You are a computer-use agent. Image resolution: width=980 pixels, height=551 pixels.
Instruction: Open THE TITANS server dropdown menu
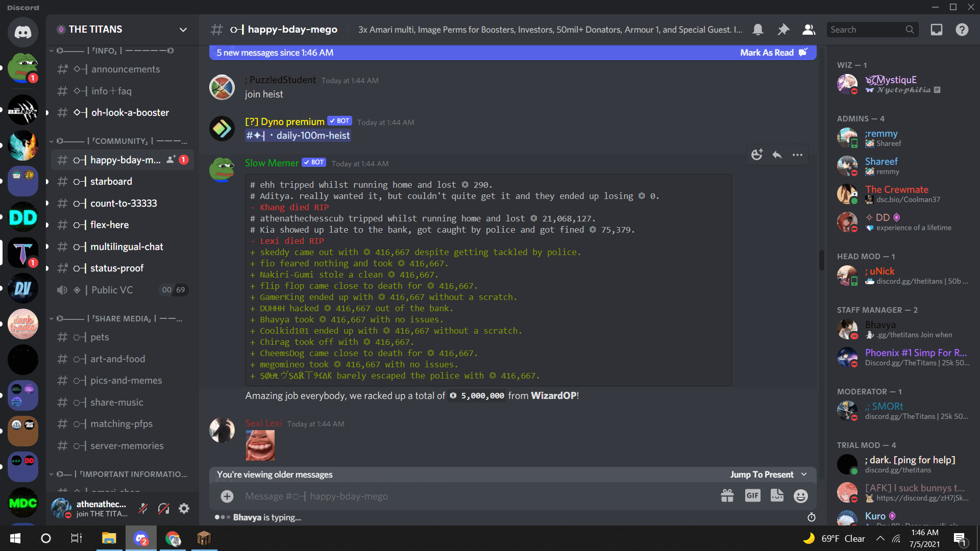coord(183,30)
